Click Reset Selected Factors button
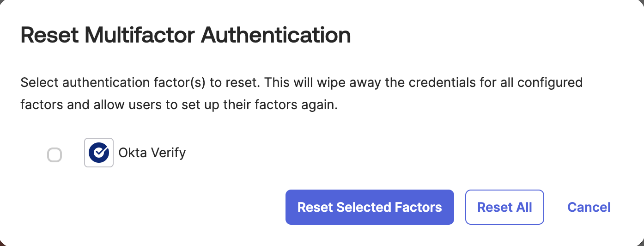Screen dimensions: 644x246 tap(370, 207)
